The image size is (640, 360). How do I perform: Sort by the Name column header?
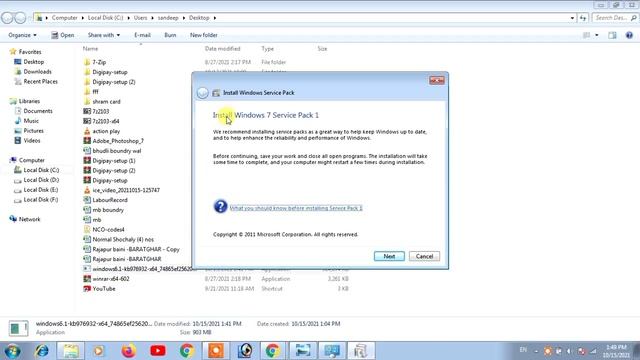click(x=91, y=49)
